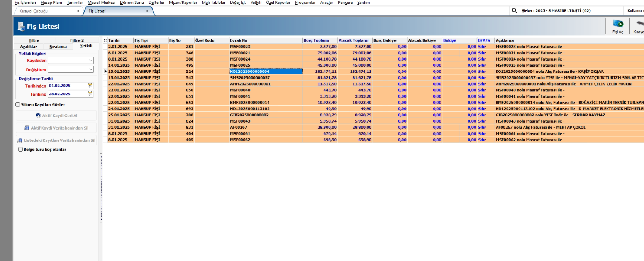Sort by the Fiş No column header
The image size is (644, 261).
coord(181,40)
